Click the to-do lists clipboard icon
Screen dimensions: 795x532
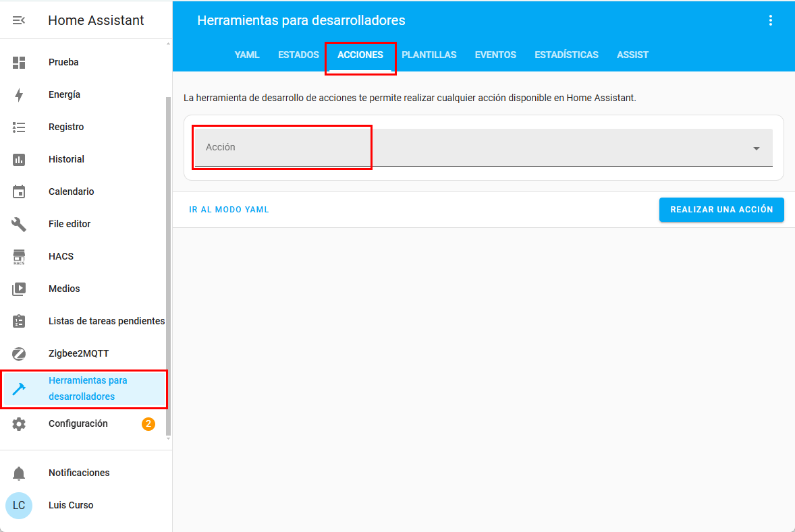click(19, 321)
